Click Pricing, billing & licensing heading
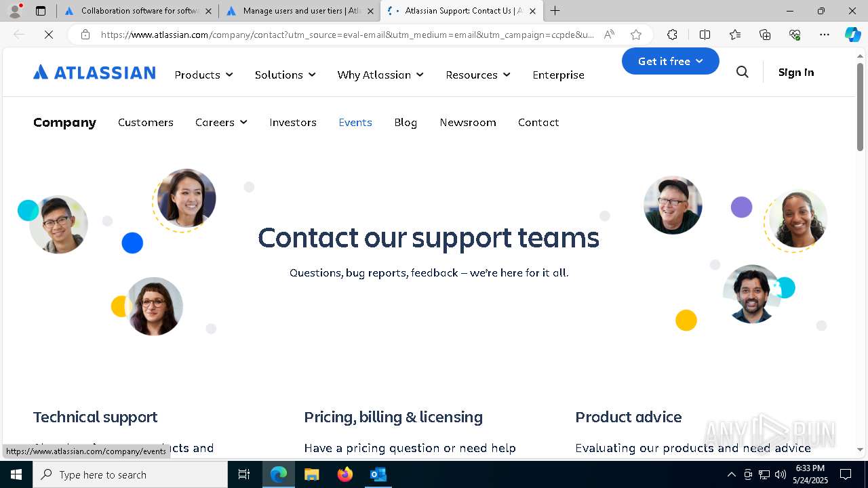The width and height of the screenshot is (868, 488). click(x=393, y=417)
